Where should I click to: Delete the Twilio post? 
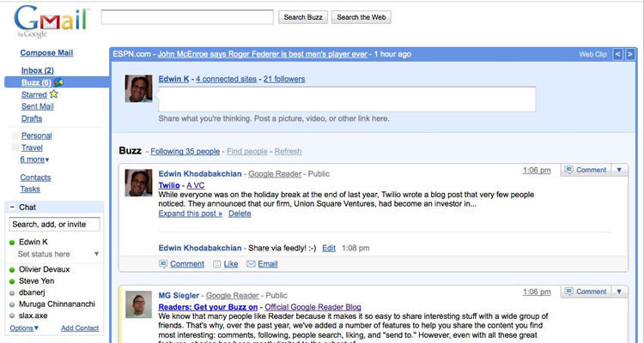(x=240, y=214)
